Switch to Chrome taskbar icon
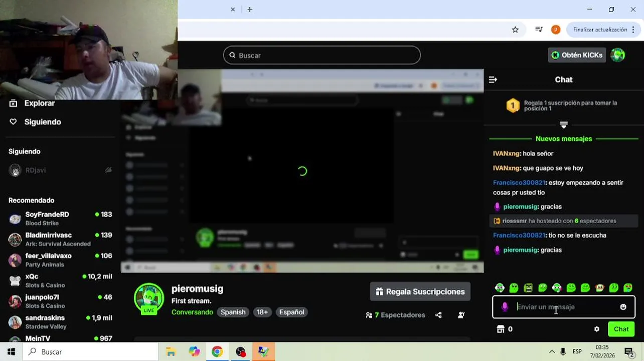This screenshot has height=361, width=644. (x=217, y=351)
